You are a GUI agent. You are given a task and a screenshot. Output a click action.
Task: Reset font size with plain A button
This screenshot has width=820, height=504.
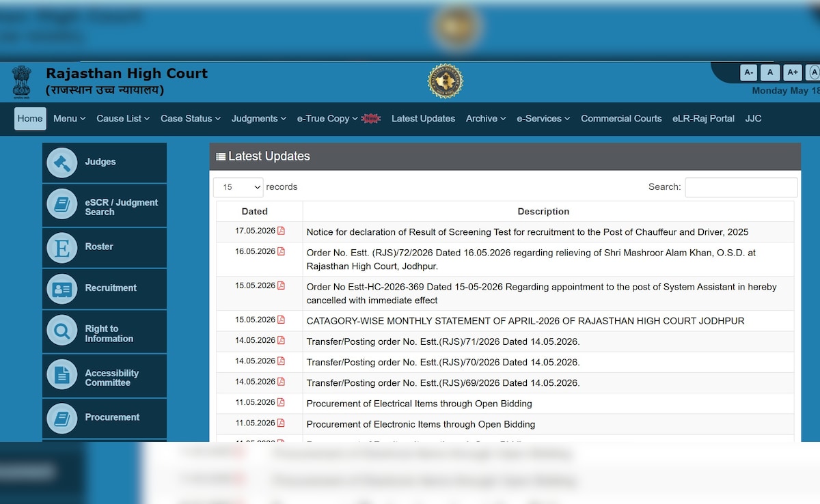pyautogui.click(x=770, y=72)
